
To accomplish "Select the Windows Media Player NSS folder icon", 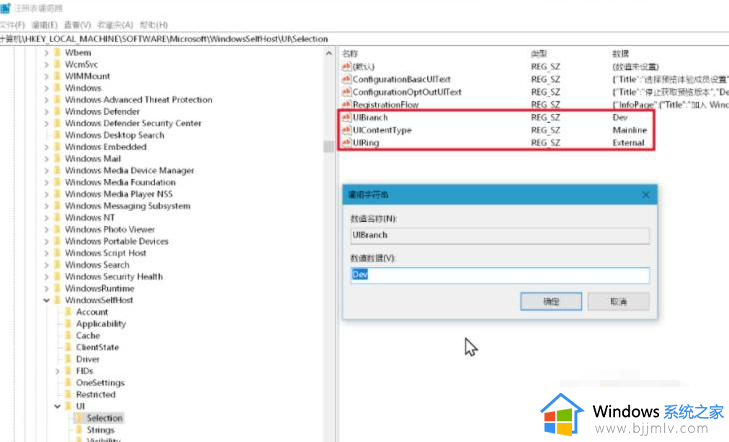I will pyautogui.click(x=58, y=194).
